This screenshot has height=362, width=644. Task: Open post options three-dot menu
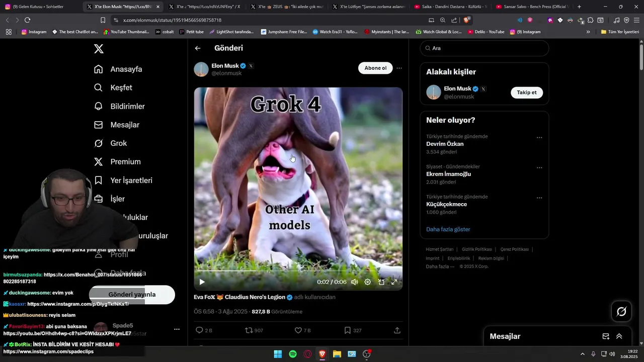tap(399, 68)
